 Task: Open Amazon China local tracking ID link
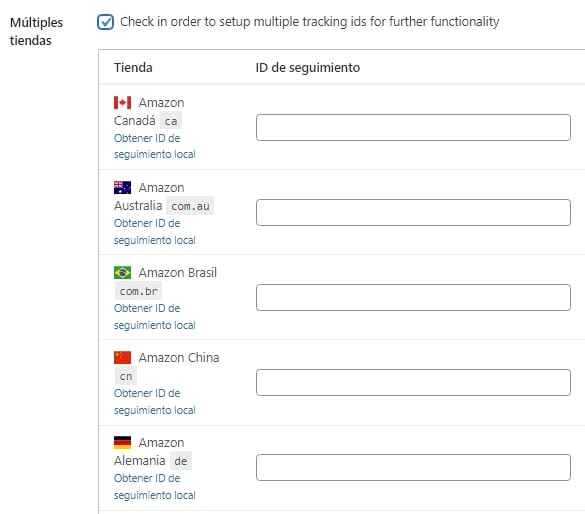(154, 402)
